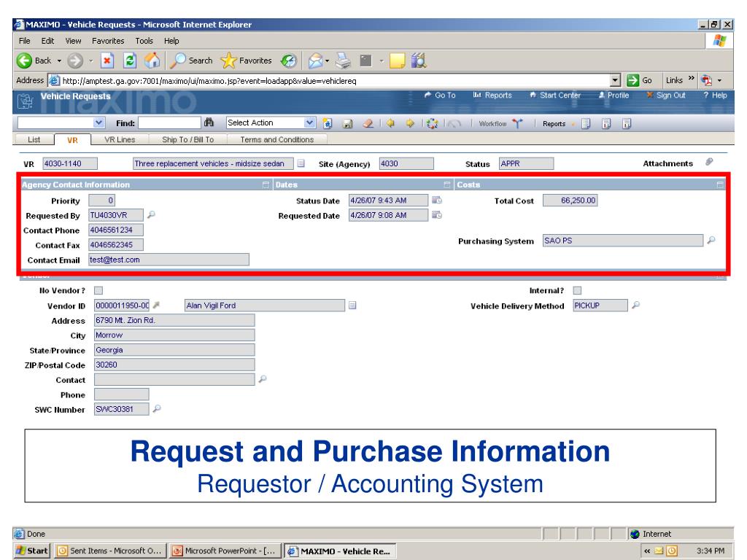Refresh the page in Internet Explorer
This screenshot has width=747, height=560.
click(130, 61)
